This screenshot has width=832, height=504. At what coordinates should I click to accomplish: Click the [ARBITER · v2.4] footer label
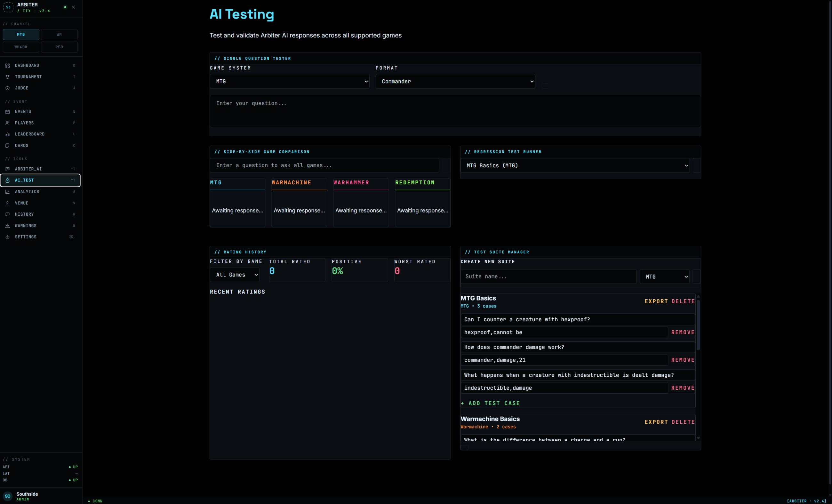[x=806, y=501]
